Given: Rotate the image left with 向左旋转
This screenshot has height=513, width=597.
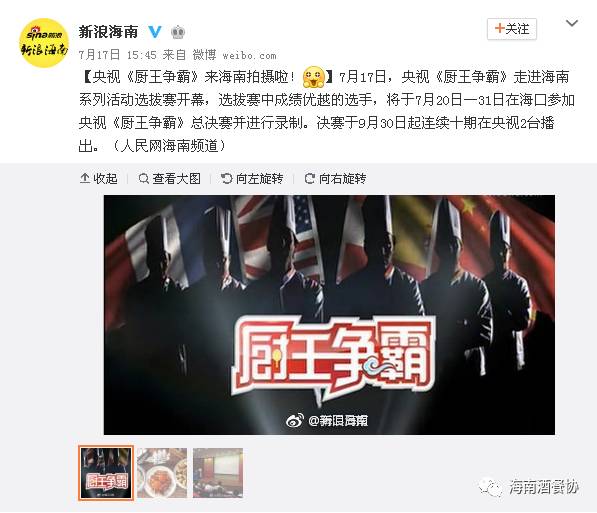Looking at the screenshot, I should (x=252, y=178).
